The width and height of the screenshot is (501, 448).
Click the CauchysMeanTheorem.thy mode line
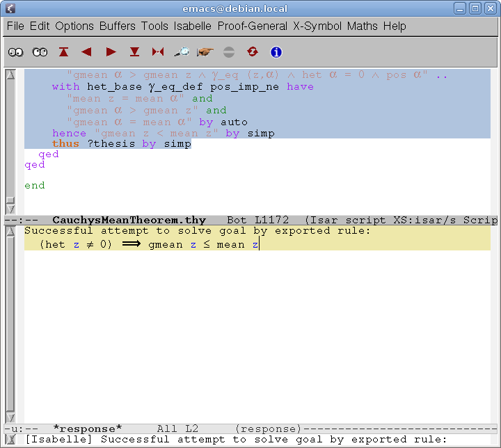[129, 220]
